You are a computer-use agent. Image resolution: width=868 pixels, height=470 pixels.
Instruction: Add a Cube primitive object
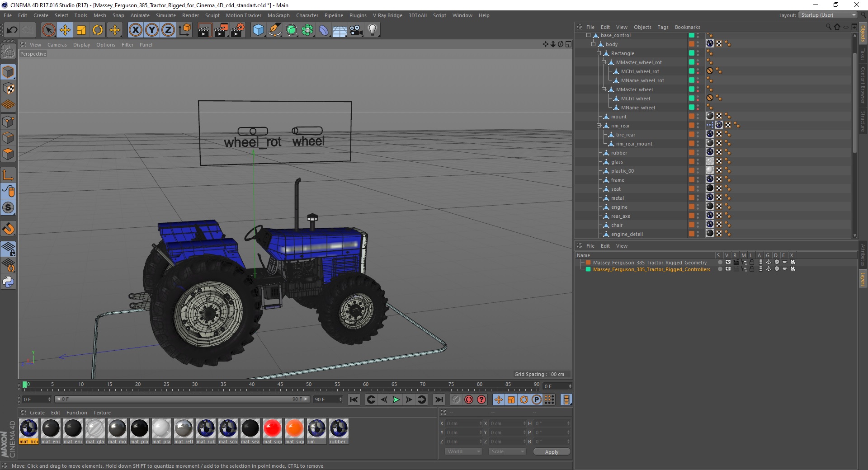pos(258,30)
